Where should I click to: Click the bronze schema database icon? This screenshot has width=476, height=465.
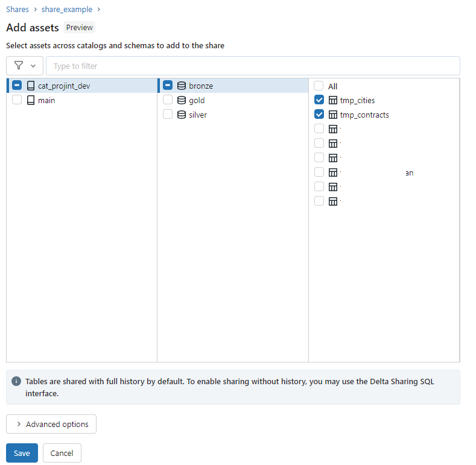click(182, 86)
